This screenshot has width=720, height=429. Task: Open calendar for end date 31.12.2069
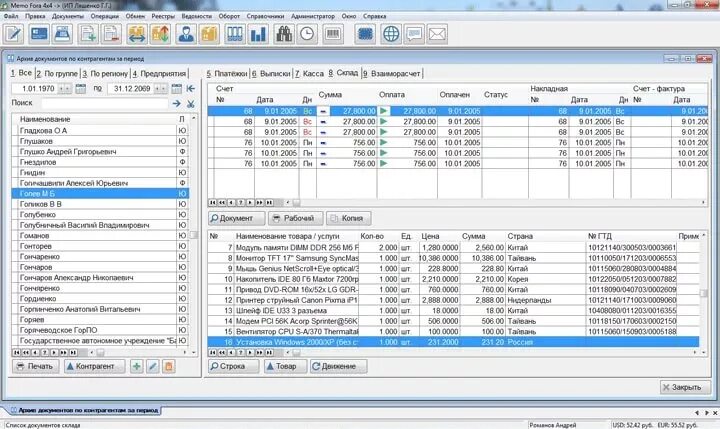[x=176, y=89]
